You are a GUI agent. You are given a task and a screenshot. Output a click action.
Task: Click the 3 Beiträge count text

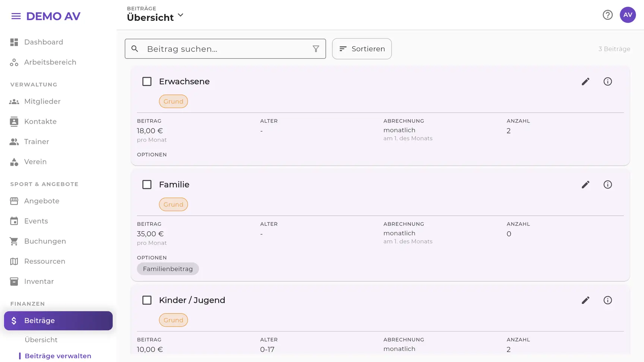point(614,49)
